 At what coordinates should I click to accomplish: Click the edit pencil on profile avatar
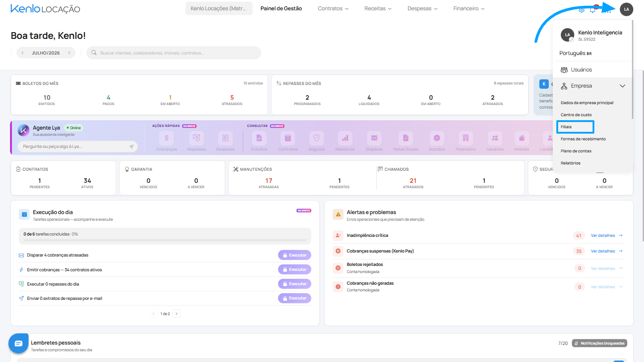point(572,40)
